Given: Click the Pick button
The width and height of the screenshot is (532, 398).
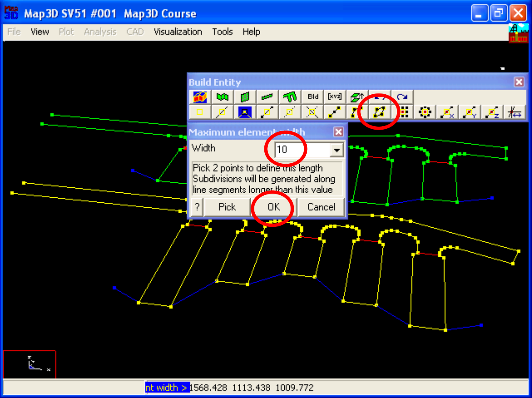Looking at the screenshot, I should [x=227, y=207].
